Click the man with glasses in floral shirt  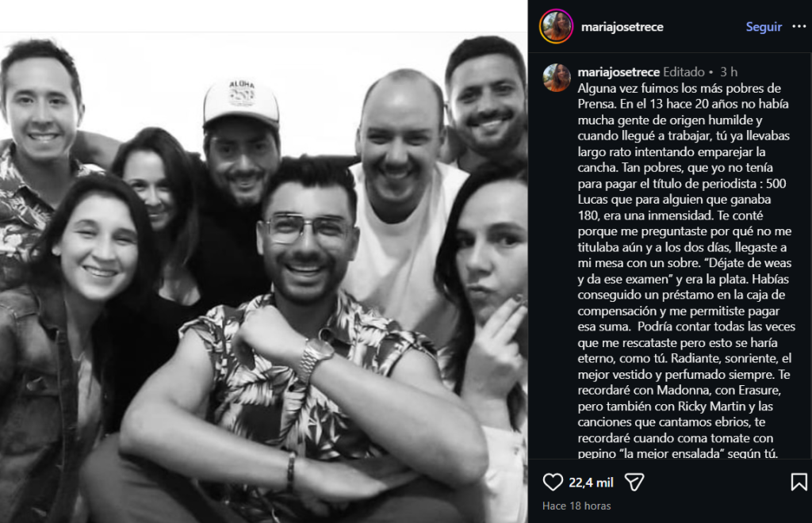(305, 331)
